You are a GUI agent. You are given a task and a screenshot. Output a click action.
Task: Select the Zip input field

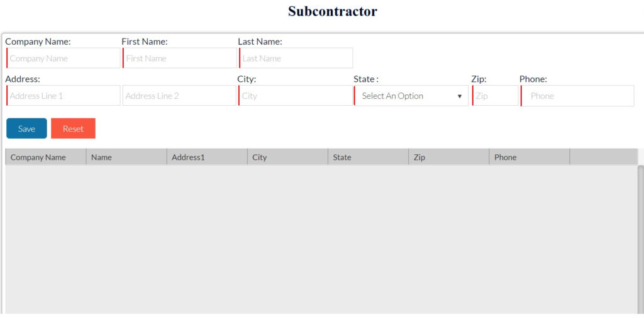[x=496, y=96]
